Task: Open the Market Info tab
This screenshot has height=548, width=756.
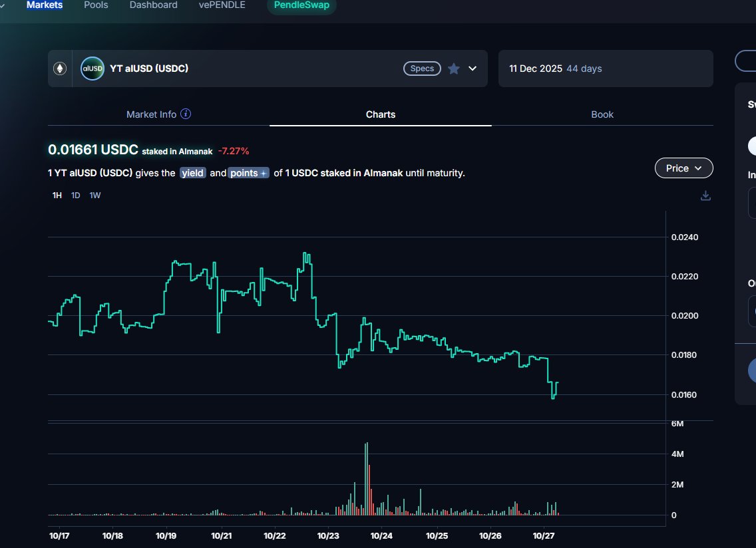Action: (152, 114)
